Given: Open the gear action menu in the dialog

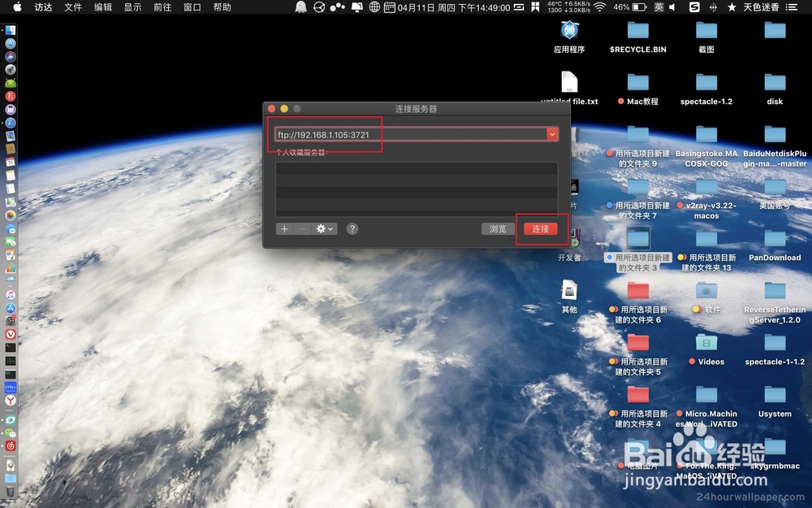Looking at the screenshot, I should (323, 229).
